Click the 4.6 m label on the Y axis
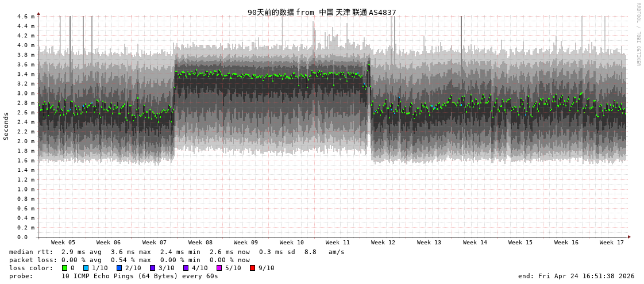The image size is (644, 284). [x=25, y=17]
